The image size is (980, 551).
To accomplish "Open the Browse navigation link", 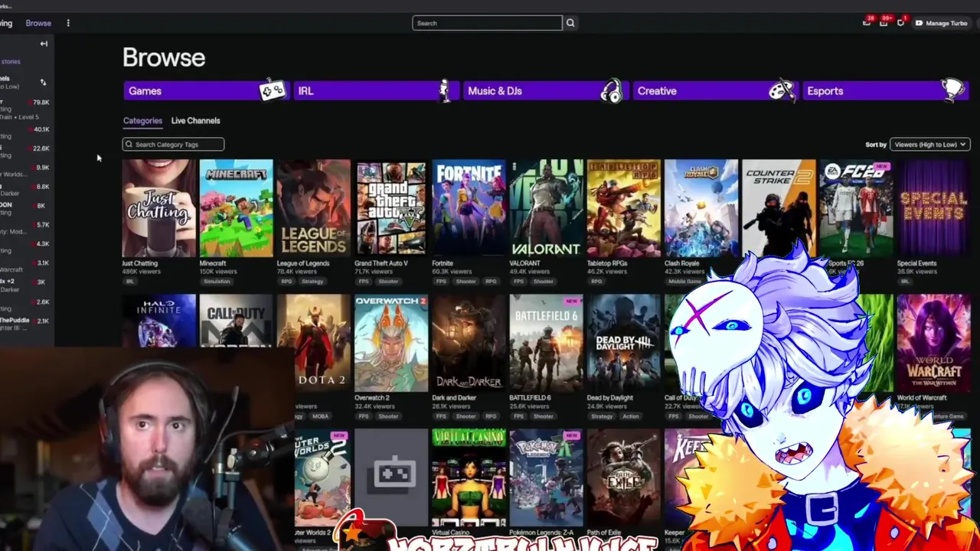I will [38, 23].
